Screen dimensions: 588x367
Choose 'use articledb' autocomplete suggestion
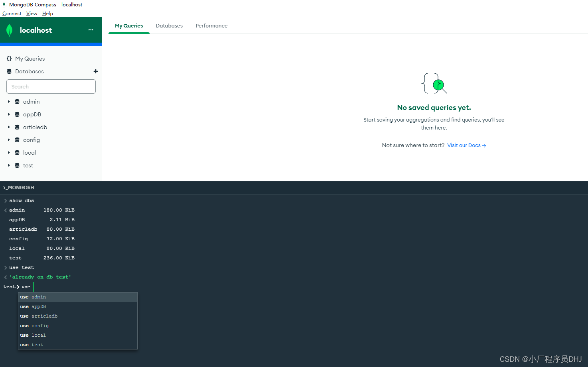point(78,316)
